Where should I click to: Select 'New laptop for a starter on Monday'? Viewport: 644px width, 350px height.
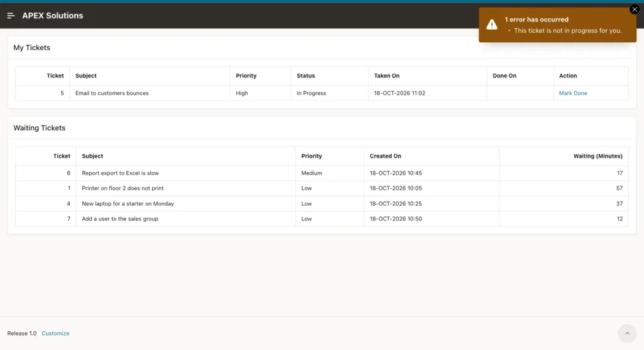pyautogui.click(x=128, y=203)
